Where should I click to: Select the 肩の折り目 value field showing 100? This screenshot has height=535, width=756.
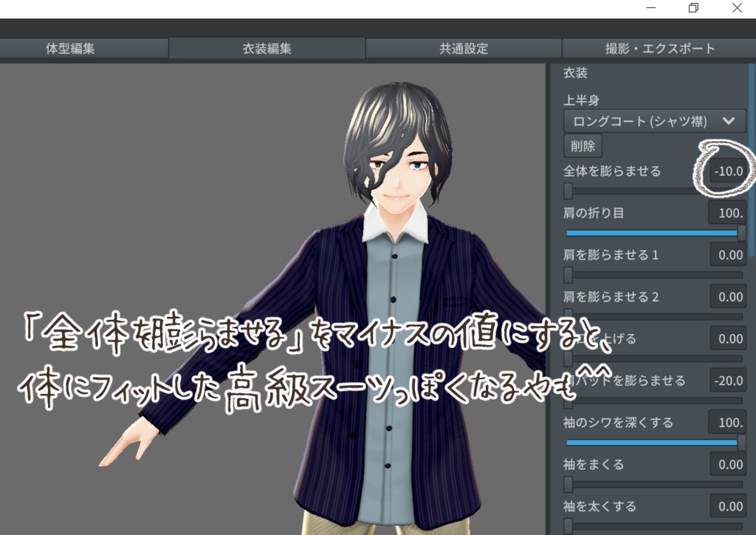click(726, 213)
